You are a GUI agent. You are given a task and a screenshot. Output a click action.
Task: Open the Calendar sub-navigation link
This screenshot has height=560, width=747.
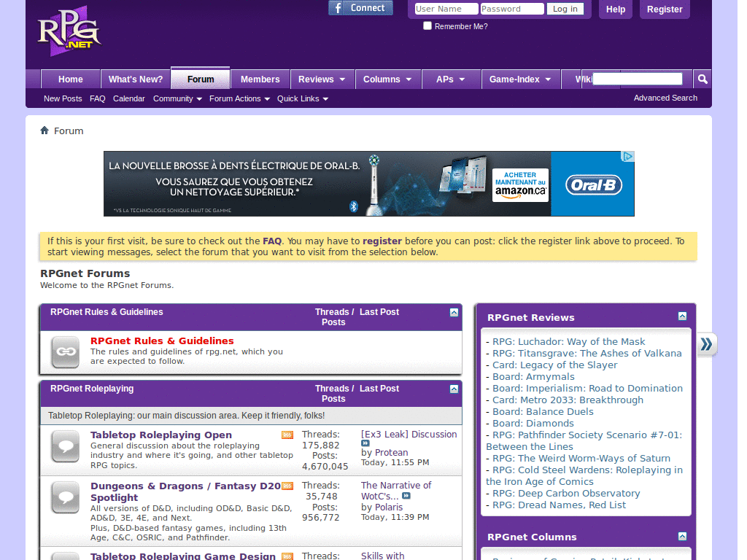[128, 98]
